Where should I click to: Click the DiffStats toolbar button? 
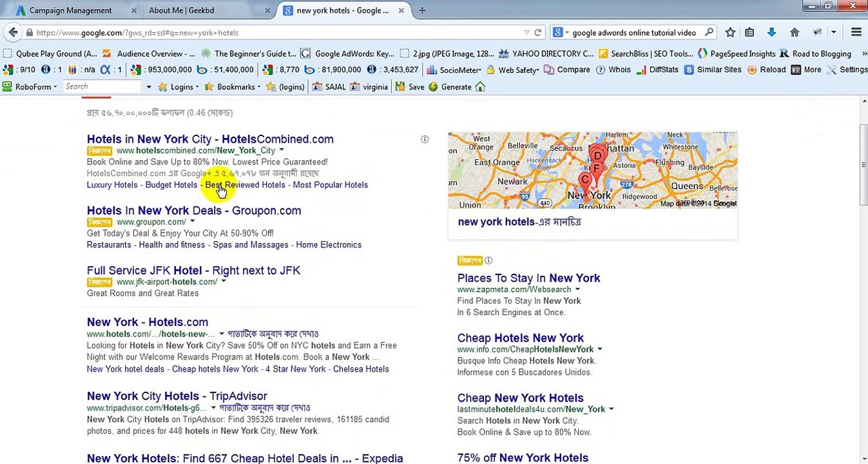(658, 70)
